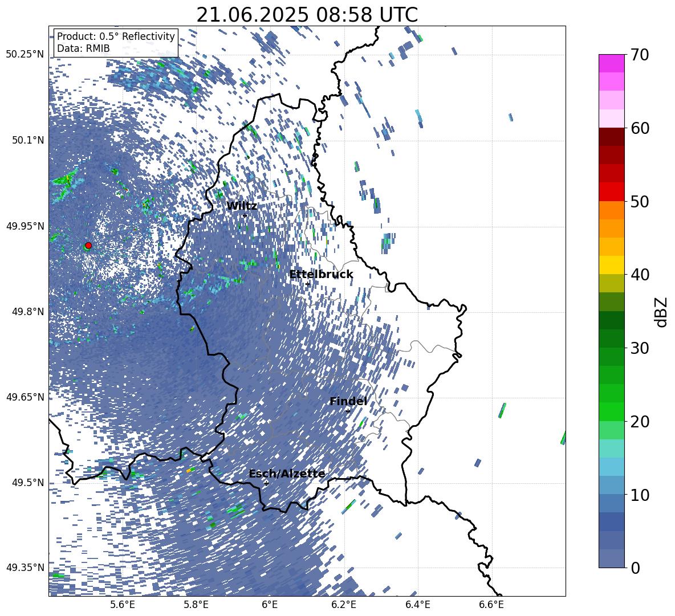
Task: Click the 49.35°N latitude tick label
Action: [25, 568]
